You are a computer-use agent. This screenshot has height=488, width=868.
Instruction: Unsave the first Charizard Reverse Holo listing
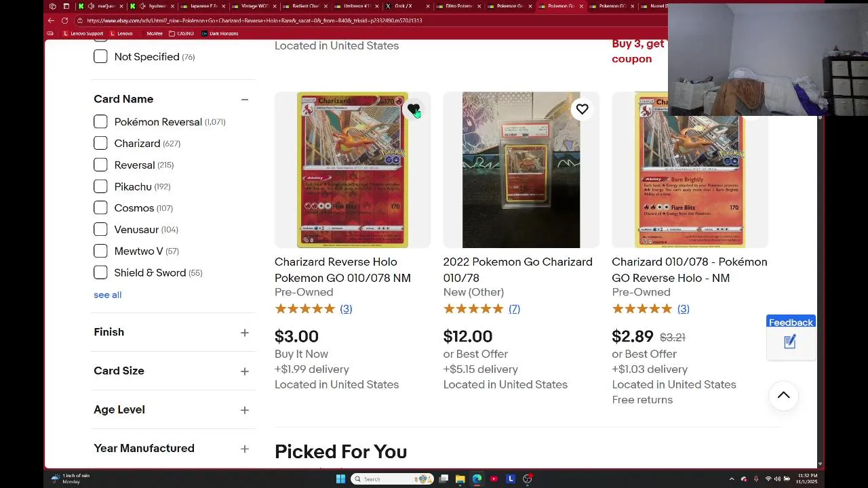414,109
